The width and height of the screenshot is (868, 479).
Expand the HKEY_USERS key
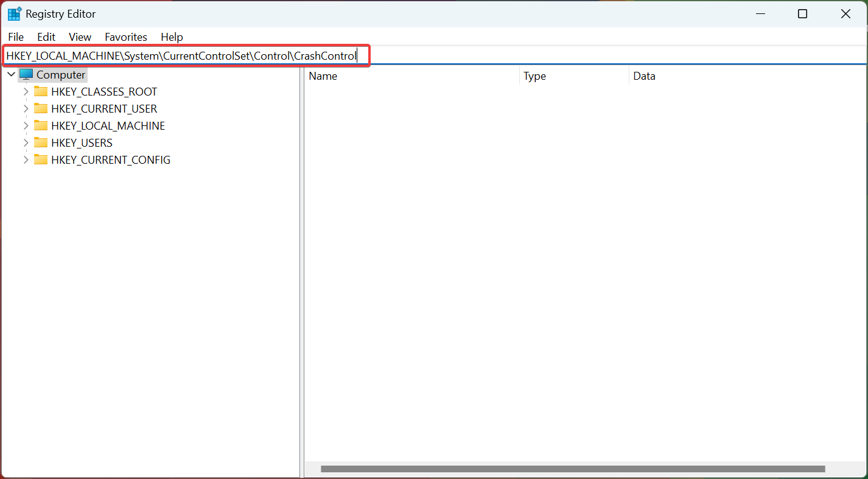click(26, 143)
